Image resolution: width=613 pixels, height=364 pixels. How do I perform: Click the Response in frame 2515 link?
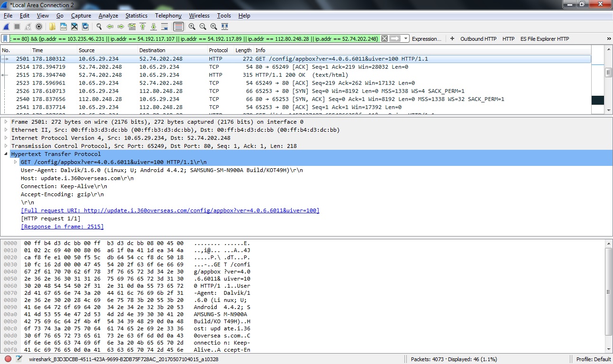(x=63, y=227)
